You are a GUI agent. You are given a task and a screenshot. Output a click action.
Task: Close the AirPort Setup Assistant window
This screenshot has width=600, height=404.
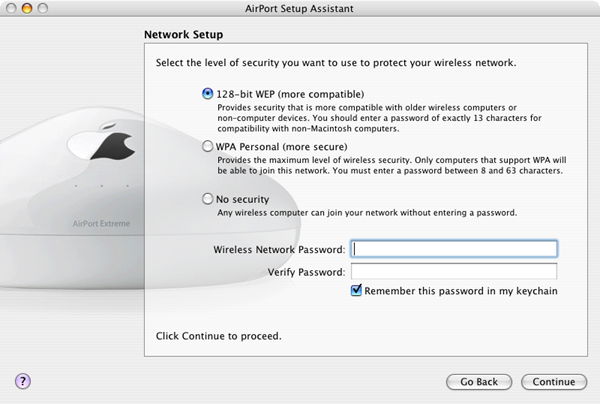11,8
